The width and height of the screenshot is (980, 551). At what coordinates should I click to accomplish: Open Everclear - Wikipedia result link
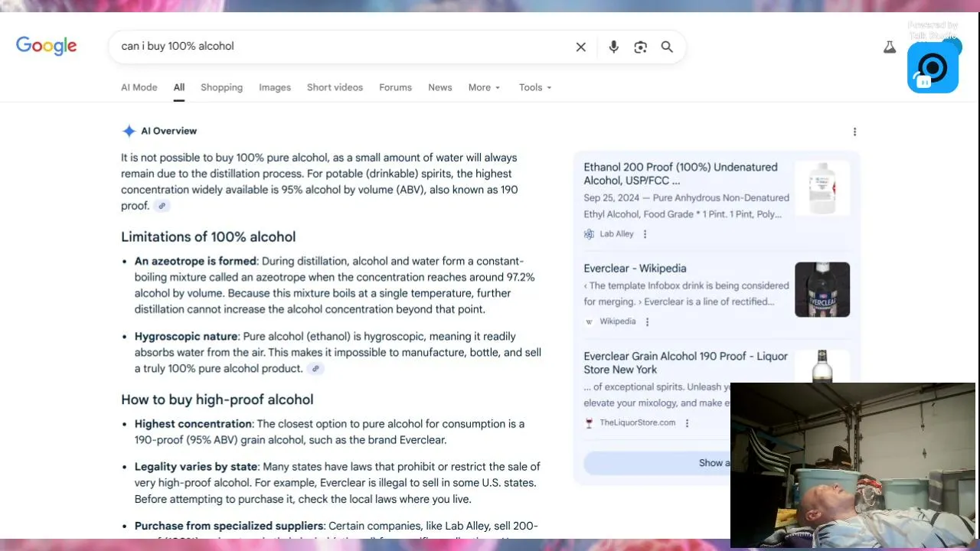(x=635, y=269)
